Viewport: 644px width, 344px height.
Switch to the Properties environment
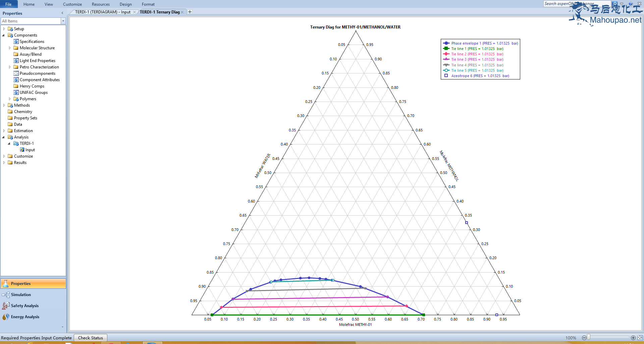pyautogui.click(x=33, y=284)
